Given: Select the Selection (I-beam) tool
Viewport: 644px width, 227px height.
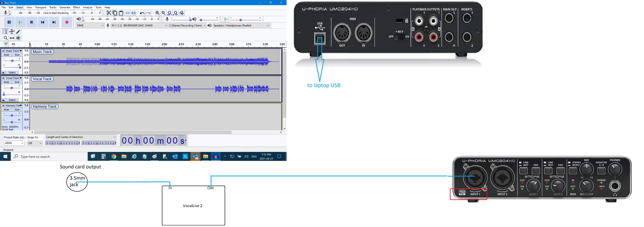Looking at the screenshot, I should [6, 32].
